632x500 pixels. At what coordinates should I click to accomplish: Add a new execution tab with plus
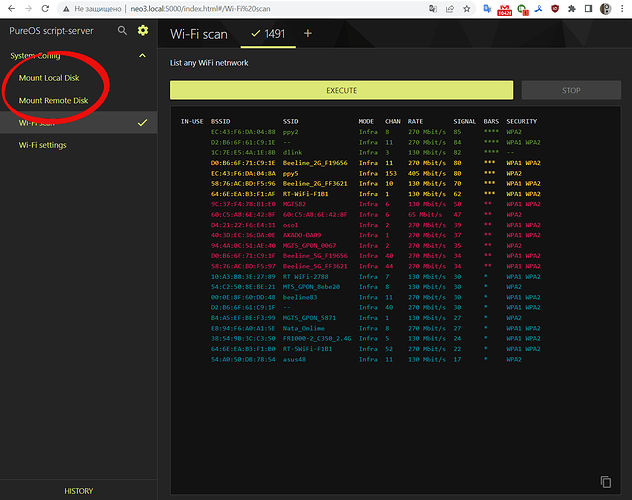[308, 34]
